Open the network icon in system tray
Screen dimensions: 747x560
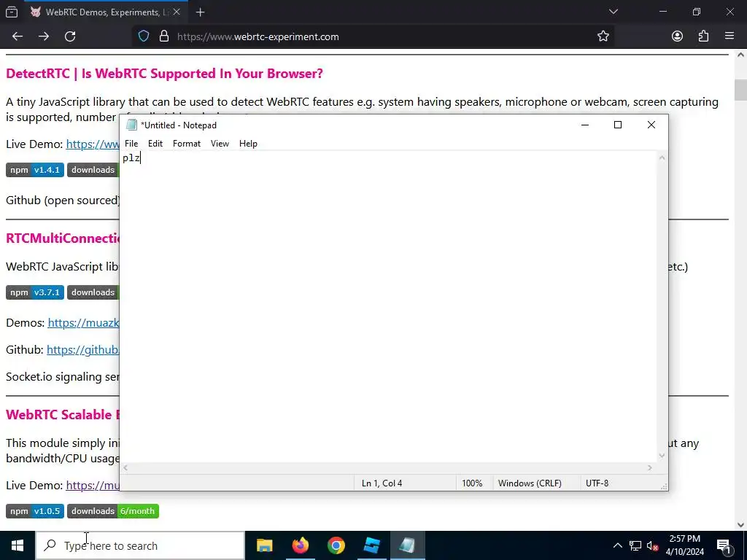(635, 545)
